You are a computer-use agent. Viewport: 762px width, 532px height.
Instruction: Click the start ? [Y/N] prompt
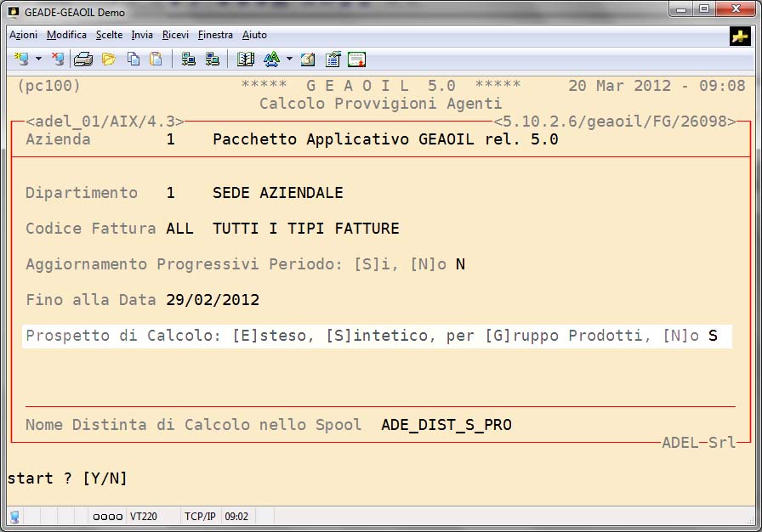[67, 478]
